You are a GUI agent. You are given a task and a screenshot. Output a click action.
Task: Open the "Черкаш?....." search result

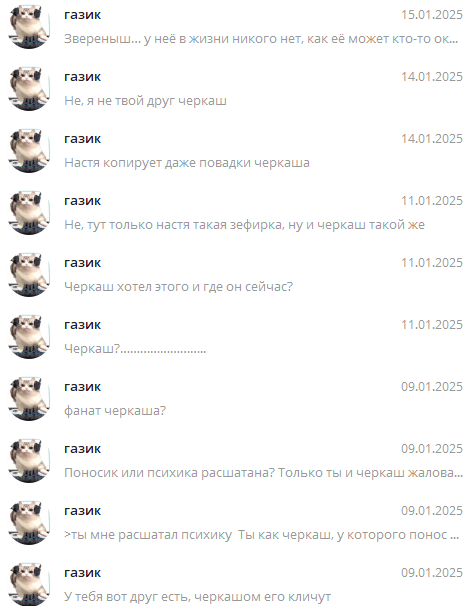(235, 337)
